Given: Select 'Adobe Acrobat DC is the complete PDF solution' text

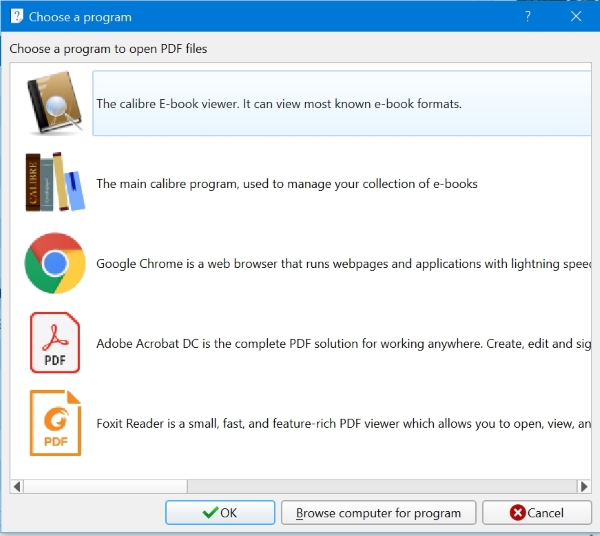Looking at the screenshot, I should [x=343, y=344].
